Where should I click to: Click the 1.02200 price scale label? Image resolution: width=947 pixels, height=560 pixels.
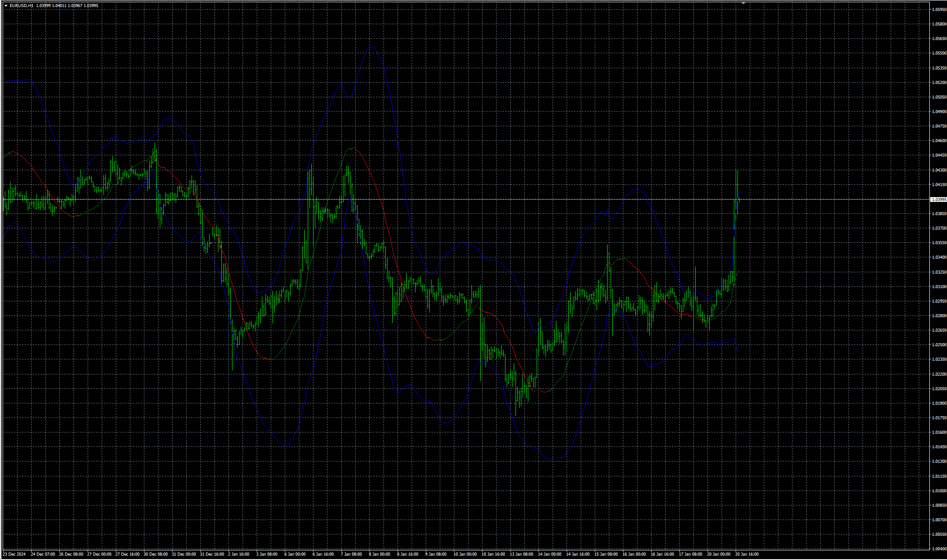939,374
